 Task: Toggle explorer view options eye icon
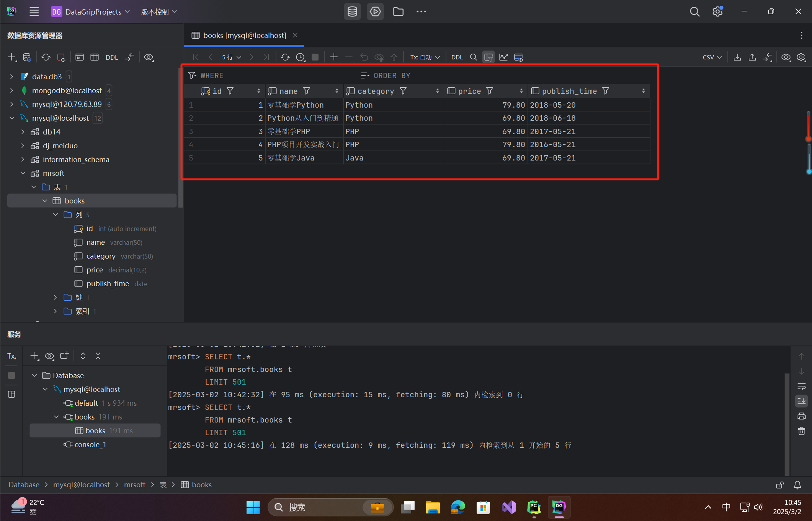tap(149, 57)
